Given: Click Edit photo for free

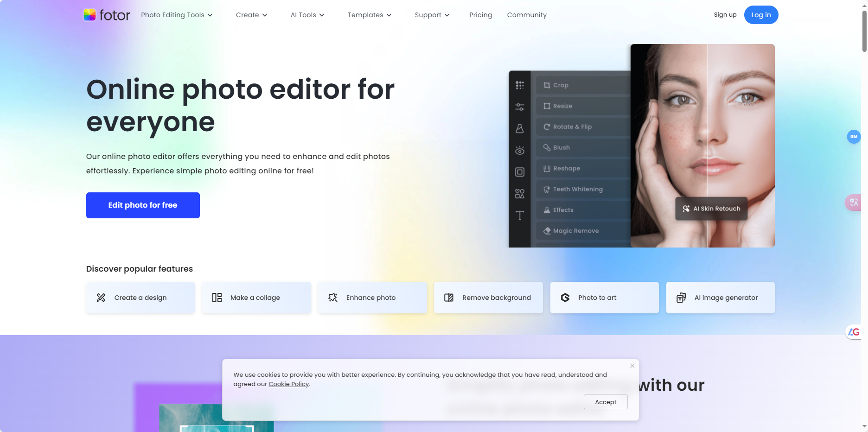Looking at the screenshot, I should [x=142, y=205].
